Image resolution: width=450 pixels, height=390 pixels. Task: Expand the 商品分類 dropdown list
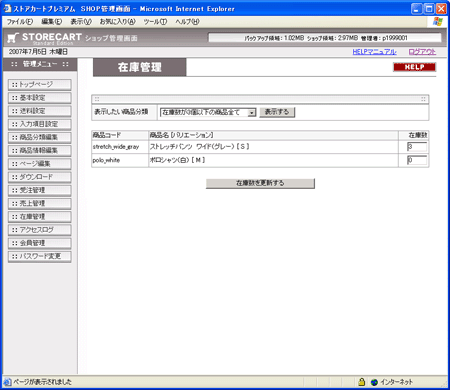point(208,113)
